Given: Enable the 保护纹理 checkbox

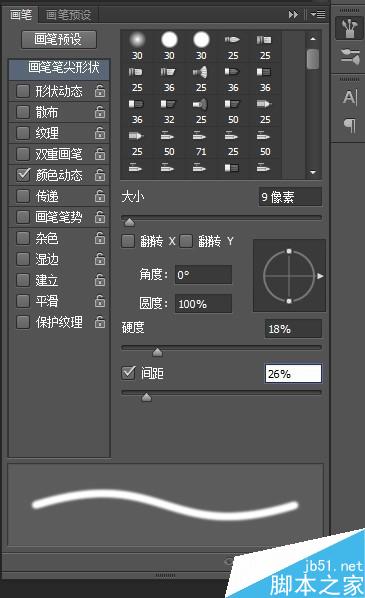Looking at the screenshot, I should pyautogui.click(x=23, y=322).
